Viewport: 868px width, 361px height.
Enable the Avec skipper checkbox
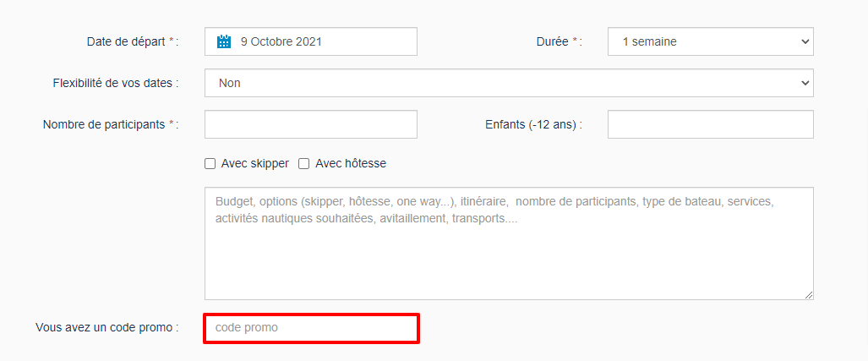pos(210,164)
